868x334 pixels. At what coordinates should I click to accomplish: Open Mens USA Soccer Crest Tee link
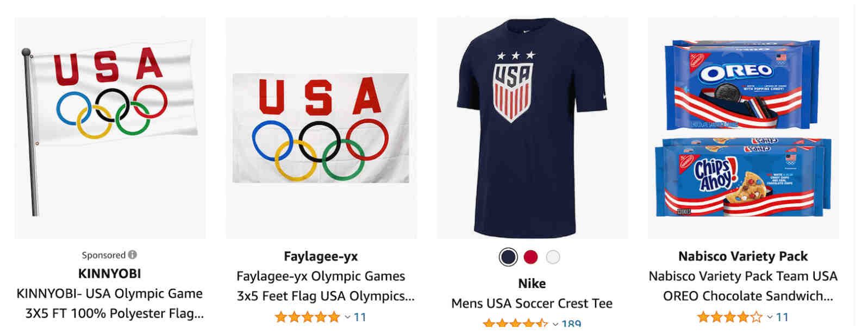pos(532,304)
